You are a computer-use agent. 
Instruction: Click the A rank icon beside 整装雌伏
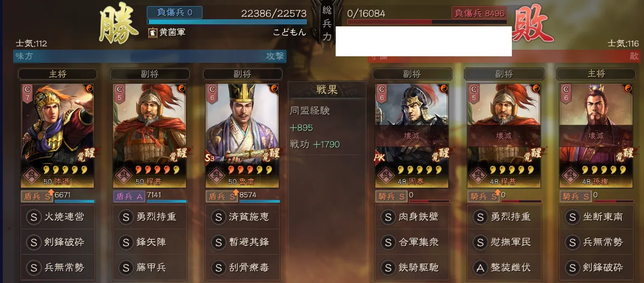(481, 267)
